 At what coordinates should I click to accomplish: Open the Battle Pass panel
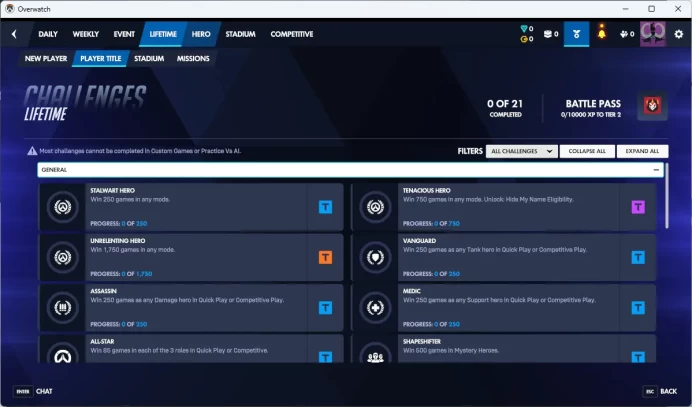click(x=593, y=108)
